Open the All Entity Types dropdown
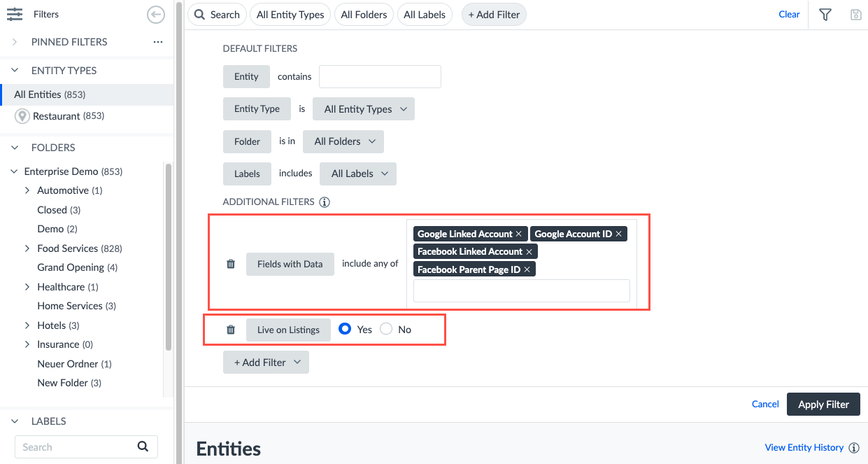The height and width of the screenshot is (464, 868). point(364,109)
